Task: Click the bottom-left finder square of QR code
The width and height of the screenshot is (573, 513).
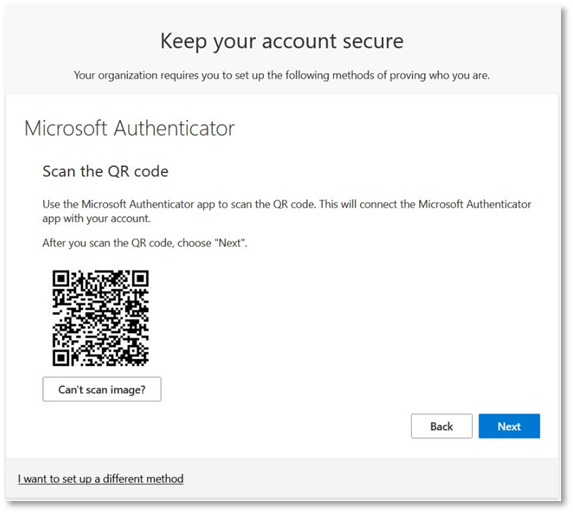Action: point(61,358)
